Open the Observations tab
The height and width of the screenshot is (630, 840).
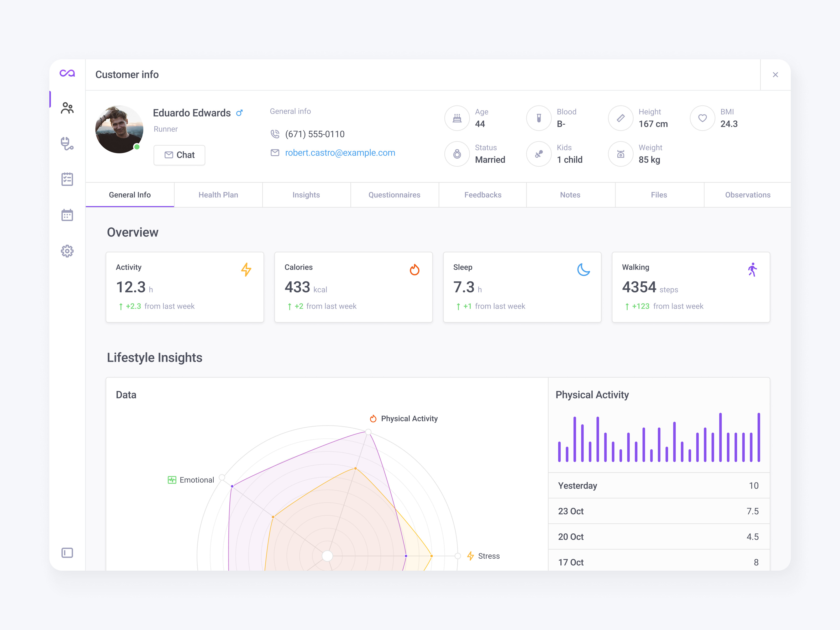click(748, 195)
